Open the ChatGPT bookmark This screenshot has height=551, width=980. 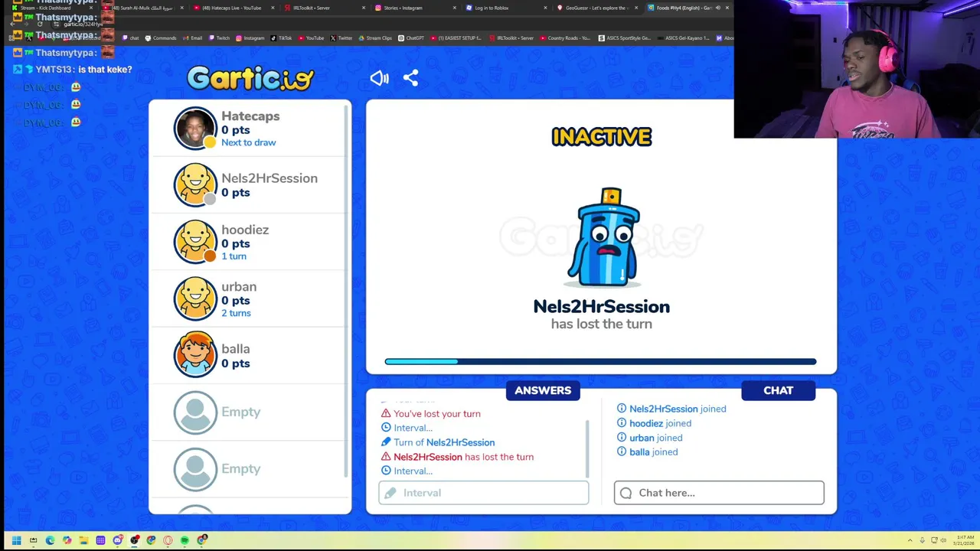[411, 37]
